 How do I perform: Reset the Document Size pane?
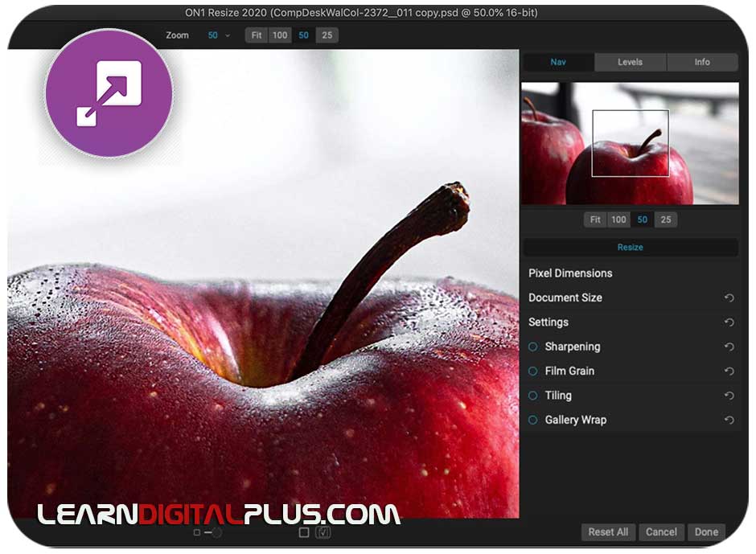(729, 298)
